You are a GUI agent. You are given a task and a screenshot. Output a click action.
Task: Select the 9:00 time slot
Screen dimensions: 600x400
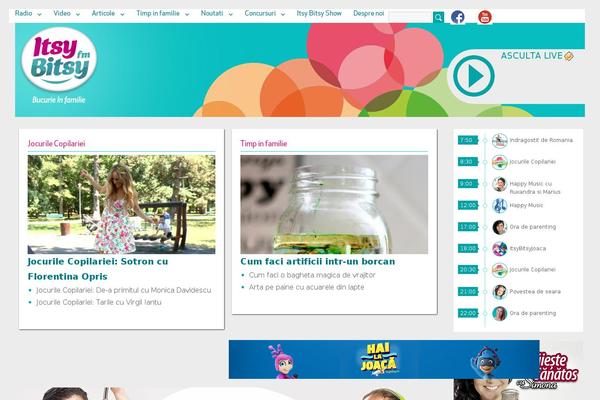point(468,184)
